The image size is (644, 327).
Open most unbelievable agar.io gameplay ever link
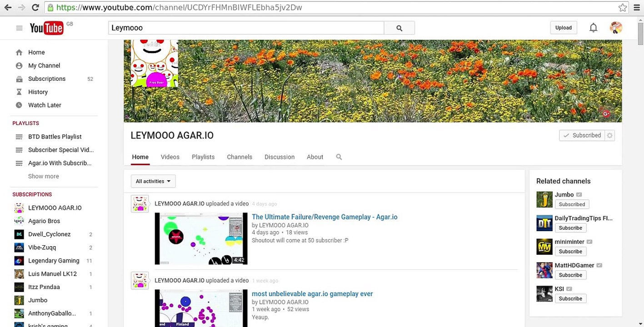312,294
